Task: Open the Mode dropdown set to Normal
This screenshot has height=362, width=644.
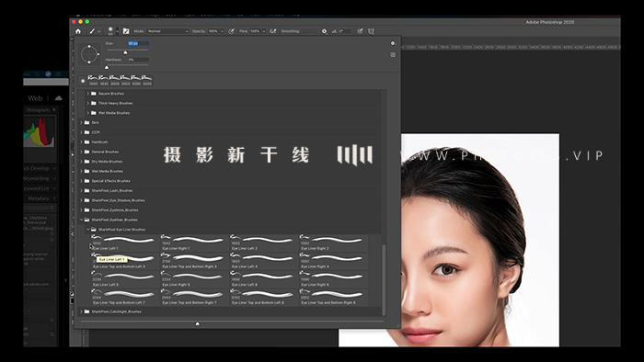Action: click(167, 31)
